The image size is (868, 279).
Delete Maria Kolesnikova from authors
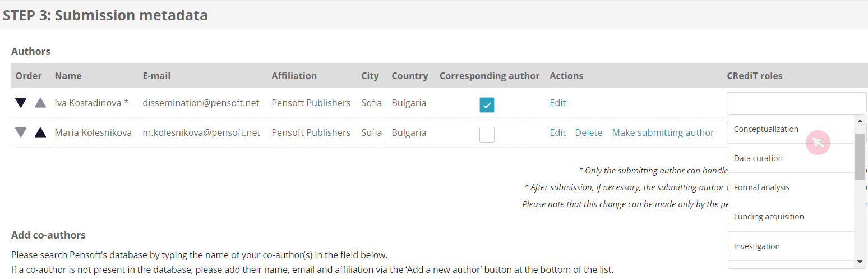click(588, 132)
